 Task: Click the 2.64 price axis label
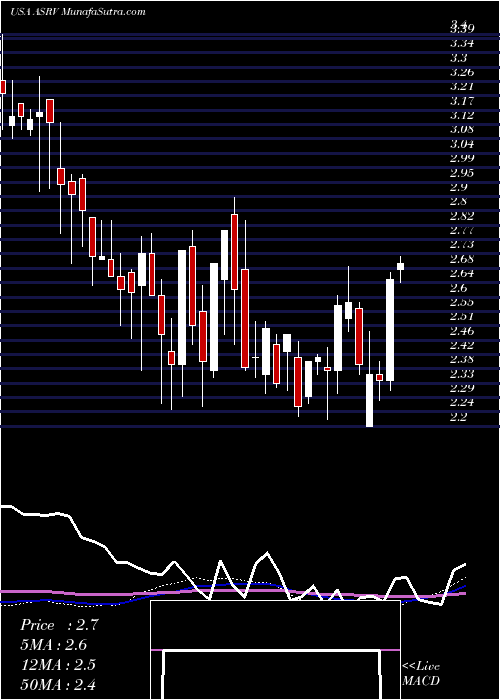pyautogui.click(x=462, y=273)
